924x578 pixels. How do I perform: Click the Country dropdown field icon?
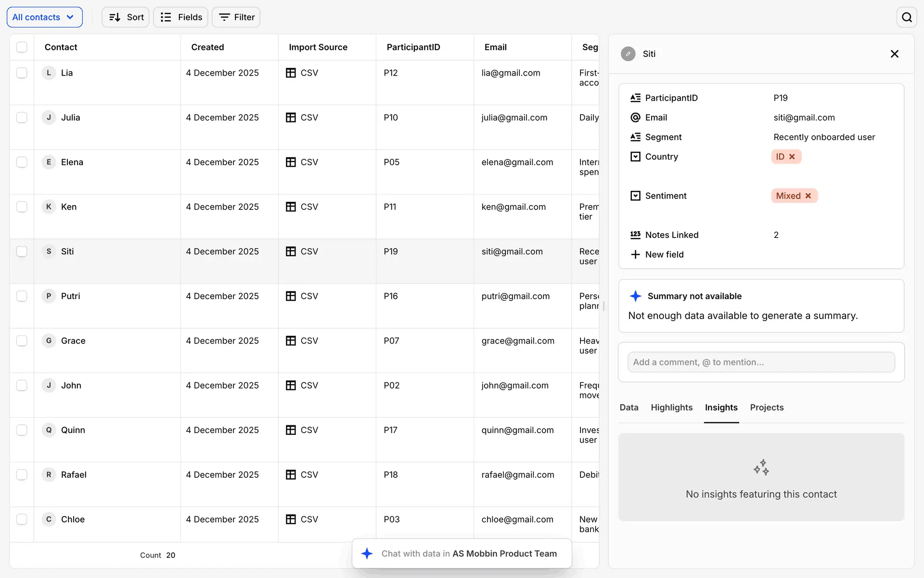(635, 157)
